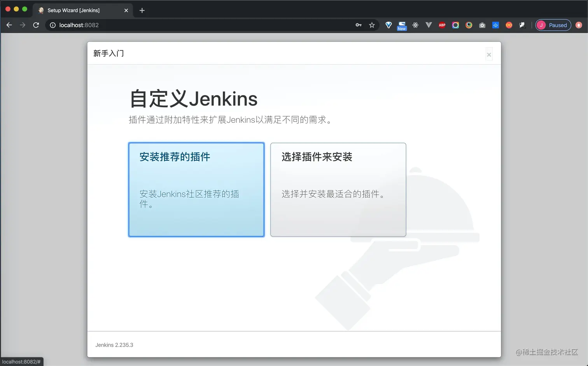Viewport: 588px width, 366px height.
Task: Open the blue download extension
Action: tap(495, 25)
